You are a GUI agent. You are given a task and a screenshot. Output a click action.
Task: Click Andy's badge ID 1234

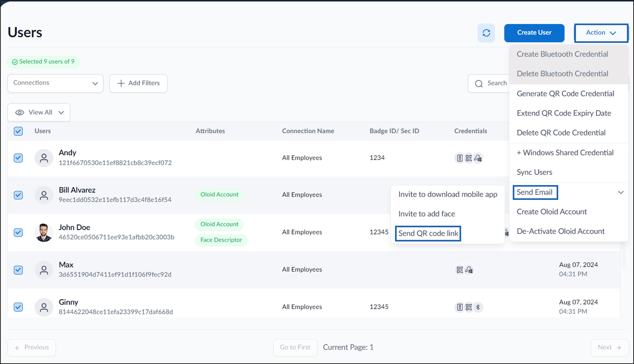pos(377,158)
